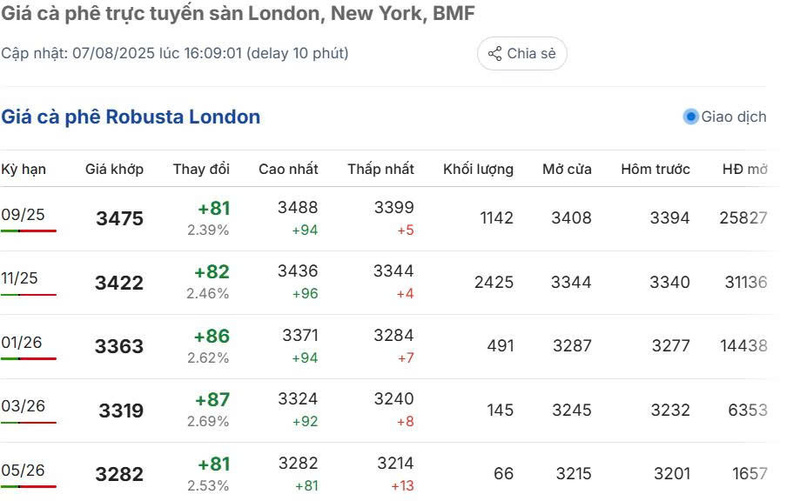The height and width of the screenshot is (501, 800).
Task: Sort by Kỳ hạn column header
Action: [x=23, y=169]
